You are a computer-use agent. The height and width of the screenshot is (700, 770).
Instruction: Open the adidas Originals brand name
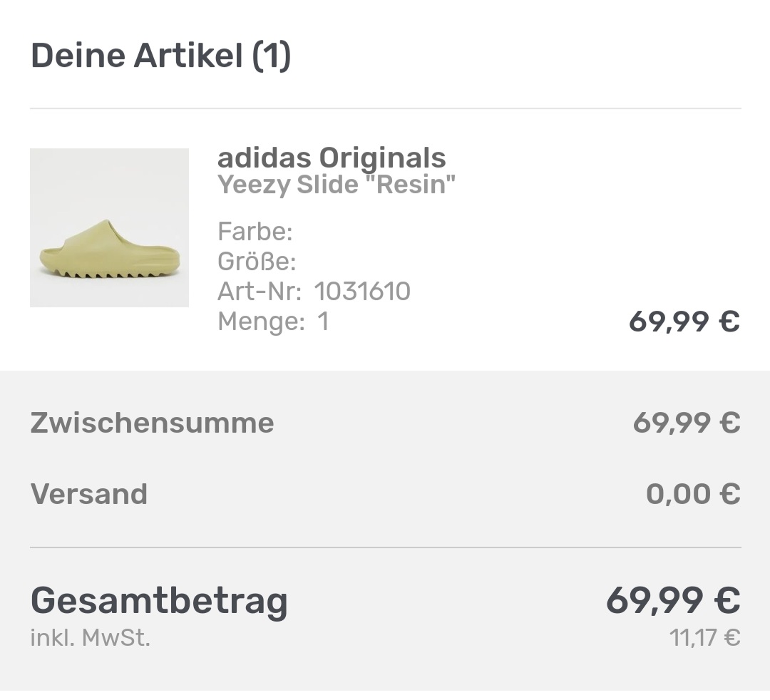[332, 158]
